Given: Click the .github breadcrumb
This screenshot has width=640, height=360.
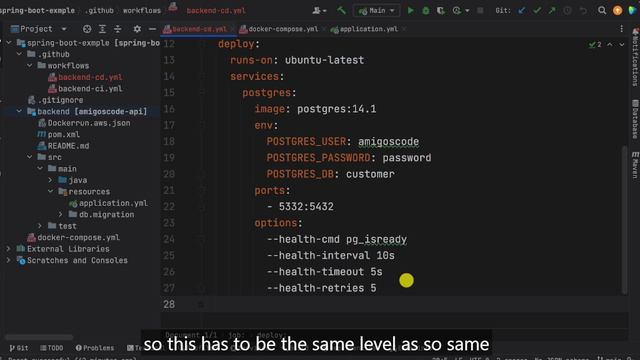Looking at the screenshot, I should [x=99, y=11].
